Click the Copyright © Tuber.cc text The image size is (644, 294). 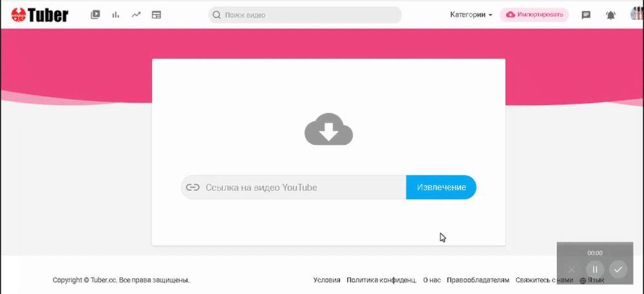click(x=121, y=280)
